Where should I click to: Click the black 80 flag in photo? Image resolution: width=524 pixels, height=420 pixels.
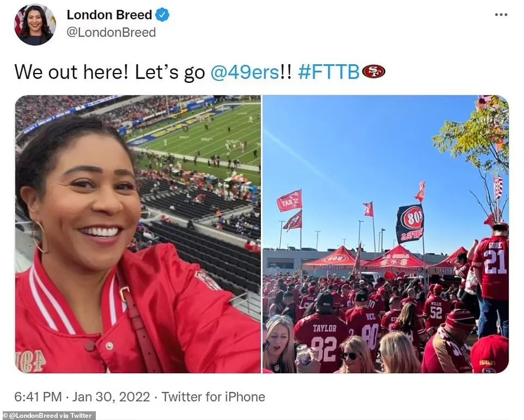tap(410, 223)
